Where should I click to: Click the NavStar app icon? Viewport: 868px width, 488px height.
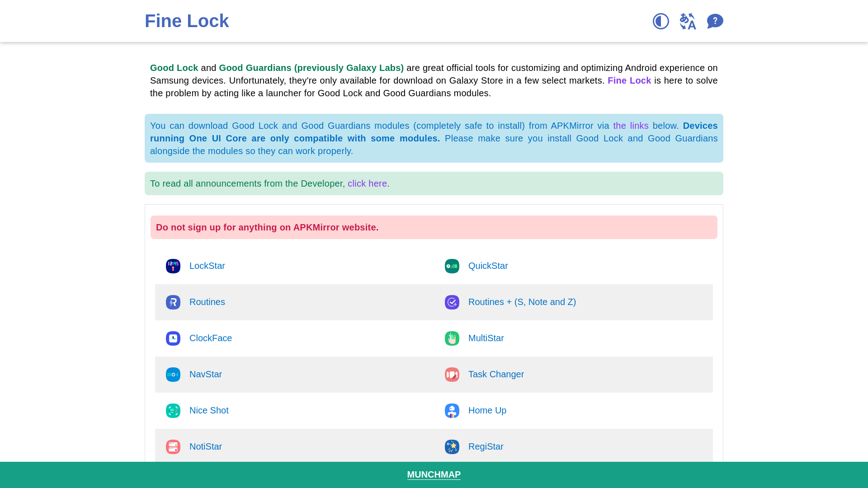point(173,375)
